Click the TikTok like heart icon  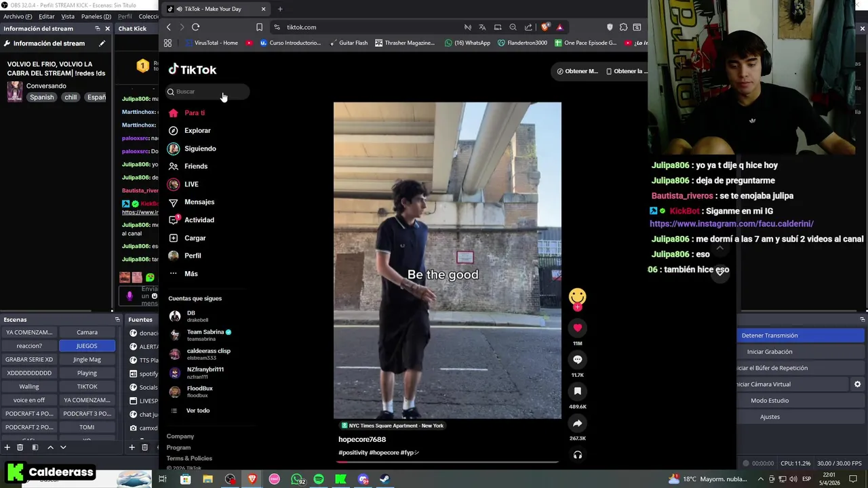click(577, 328)
